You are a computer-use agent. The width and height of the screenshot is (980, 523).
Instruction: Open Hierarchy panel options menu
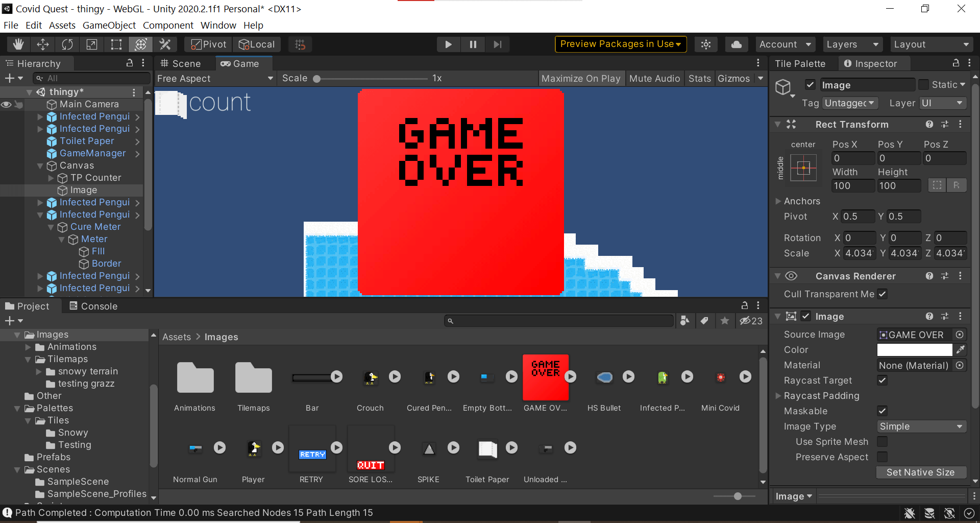click(143, 63)
